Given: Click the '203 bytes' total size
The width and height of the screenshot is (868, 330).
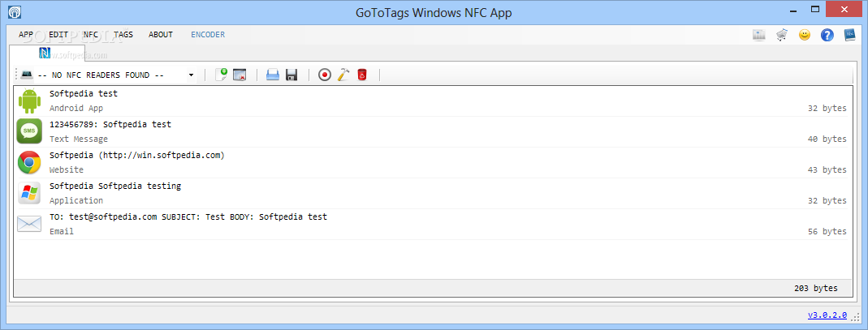Looking at the screenshot, I should click(x=816, y=288).
